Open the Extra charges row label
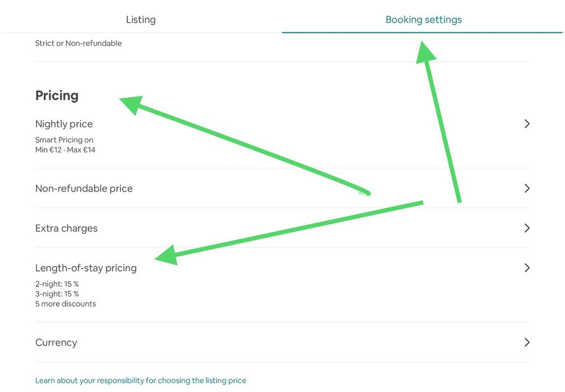The height and width of the screenshot is (392, 565). (66, 228)
